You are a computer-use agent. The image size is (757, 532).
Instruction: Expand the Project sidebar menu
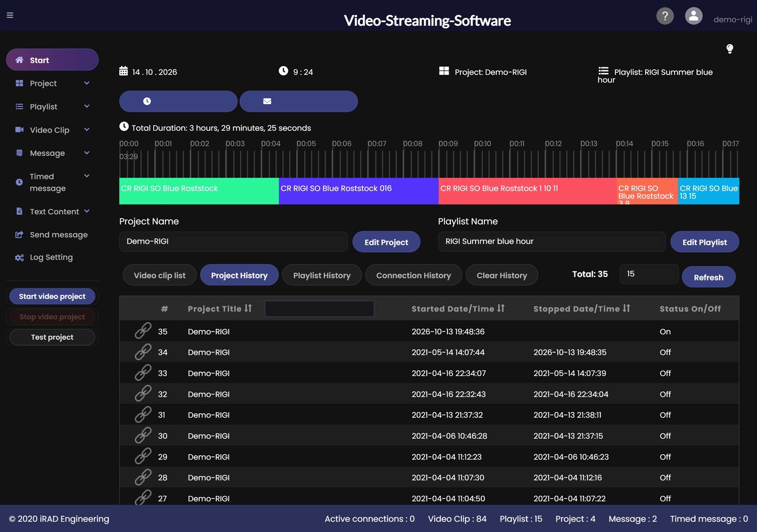point(53,83)
